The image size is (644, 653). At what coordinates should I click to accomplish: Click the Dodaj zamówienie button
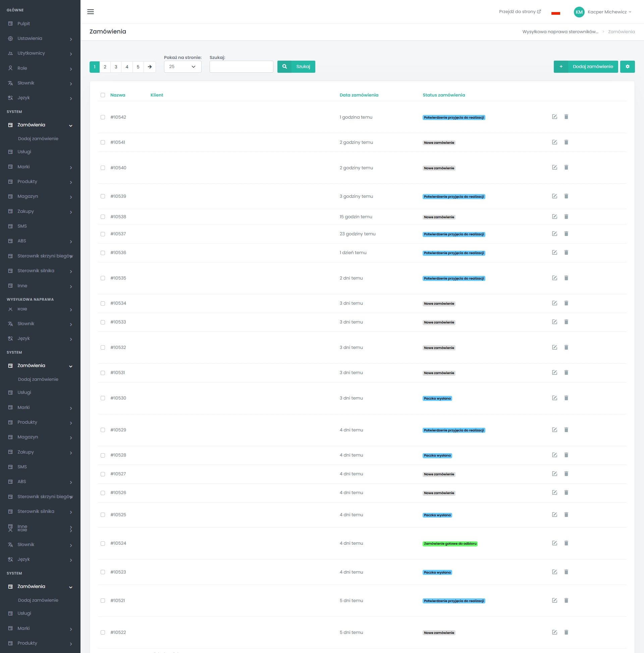[586, 67]
